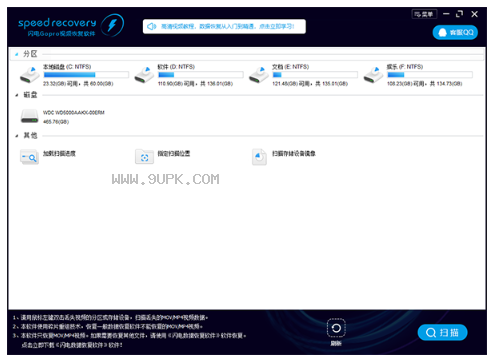The image size is (497, 364).
Task: Click the Speed Recovery lightning logo
Action: pyautogui.click(x=112, y=25)
